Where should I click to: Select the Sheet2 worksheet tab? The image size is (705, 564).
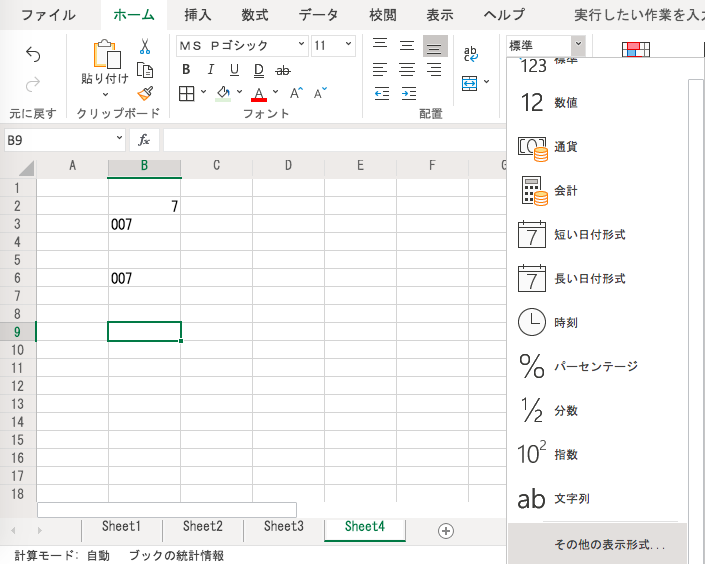tap(203, 526)
